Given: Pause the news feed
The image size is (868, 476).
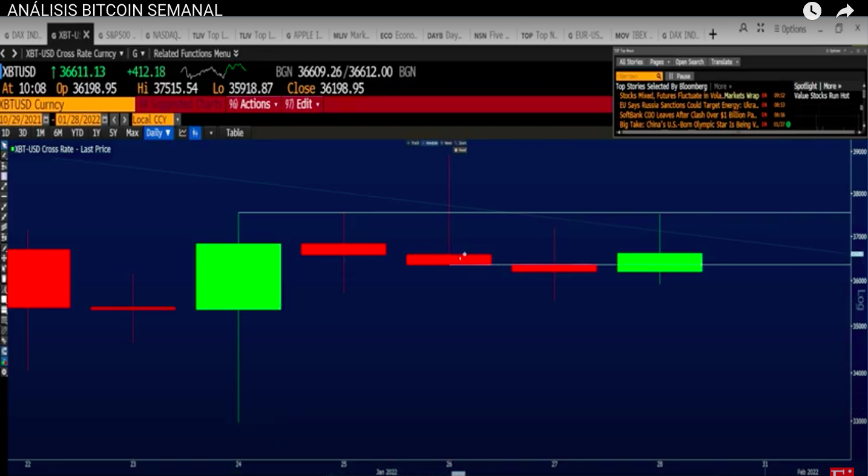Looking at the screenshot, I should click(x=680, y=76).
